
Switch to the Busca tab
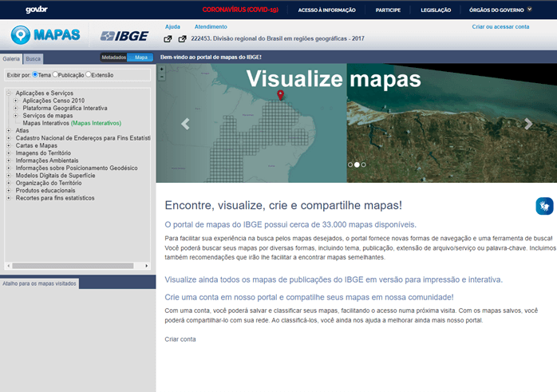tap(34, 59)
